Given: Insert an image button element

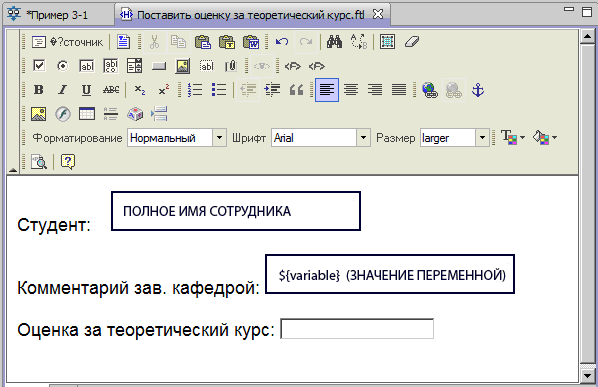Looking at the screenshot, I should click(183, 66).
